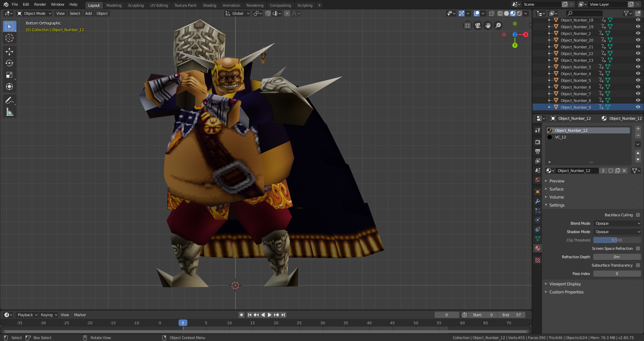The height and width of the screenshot is (341, 644).
Task: Open the viewport Add menu
Action: (88, 13)
